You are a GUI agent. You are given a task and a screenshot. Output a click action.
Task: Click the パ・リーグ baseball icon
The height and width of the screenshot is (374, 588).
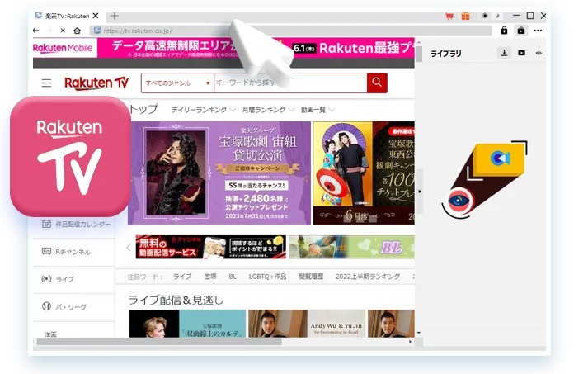tap(46, 306)
